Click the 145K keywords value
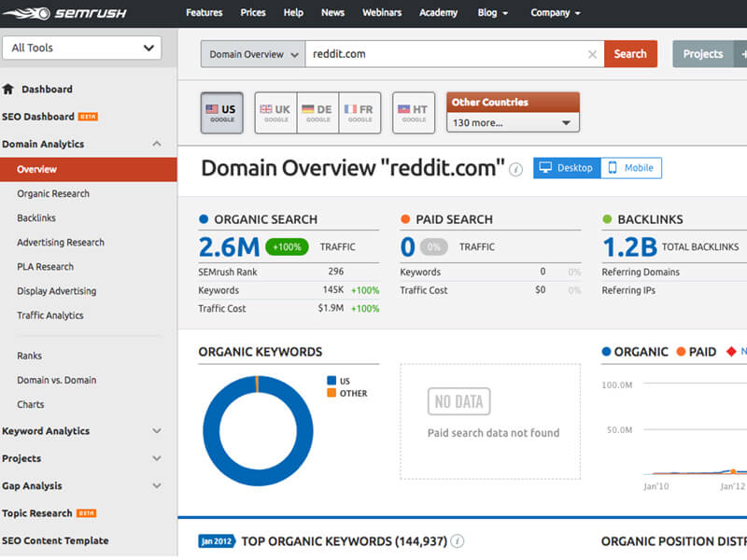Screen dimensions: 747x560 (x=333, y=290)
